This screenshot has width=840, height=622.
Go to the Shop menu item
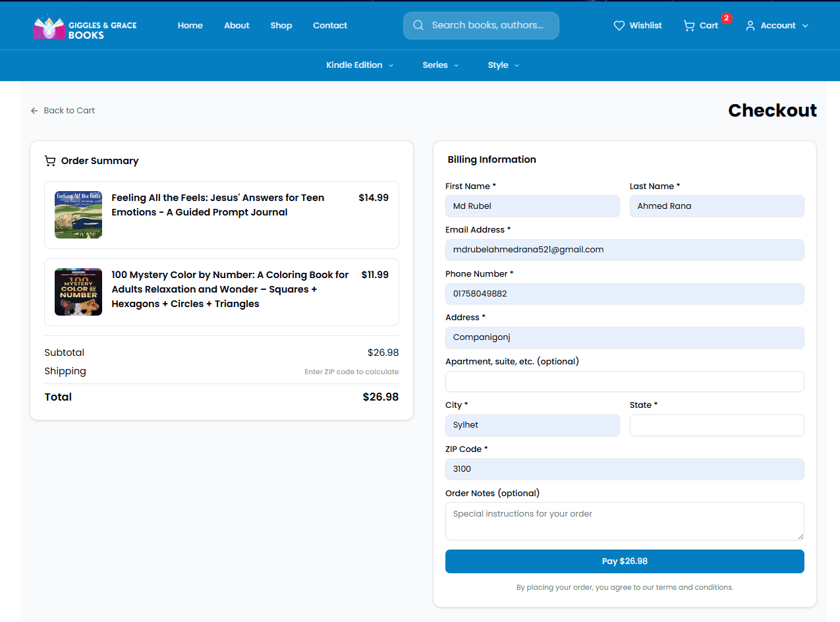click(281, 26)
